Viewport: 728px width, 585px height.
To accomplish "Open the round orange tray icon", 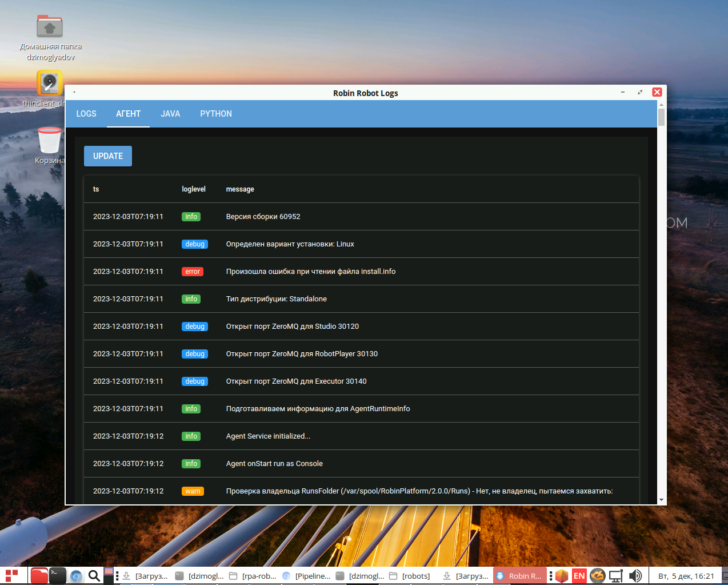I will (x=598, y=576).
